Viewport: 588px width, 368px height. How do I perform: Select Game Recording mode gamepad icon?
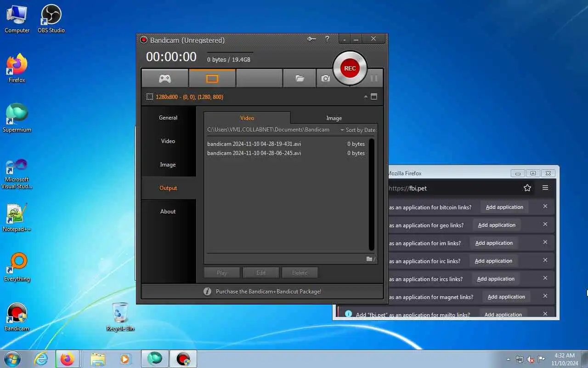coord(165,79)
